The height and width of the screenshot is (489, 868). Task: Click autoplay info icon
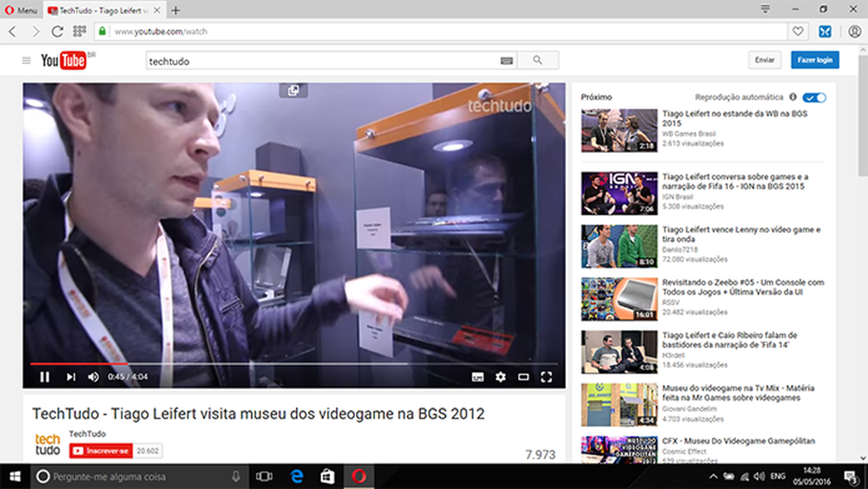tap(792, 97)
